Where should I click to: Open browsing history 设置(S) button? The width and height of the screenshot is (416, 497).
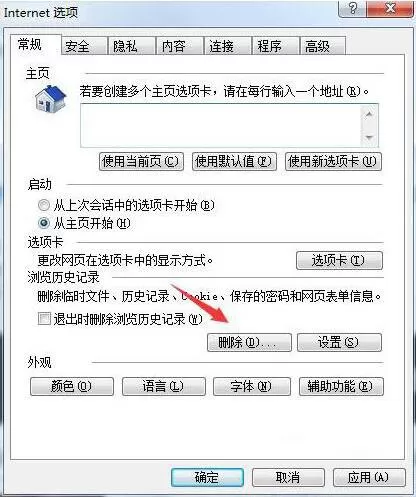pyautogui.click(x=339, y=342)
